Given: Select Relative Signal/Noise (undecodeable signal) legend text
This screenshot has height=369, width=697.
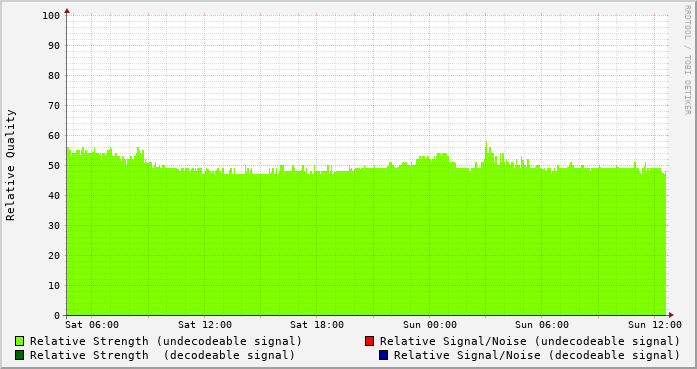Looking at the screenshot, I should click(x=530, y=341).
